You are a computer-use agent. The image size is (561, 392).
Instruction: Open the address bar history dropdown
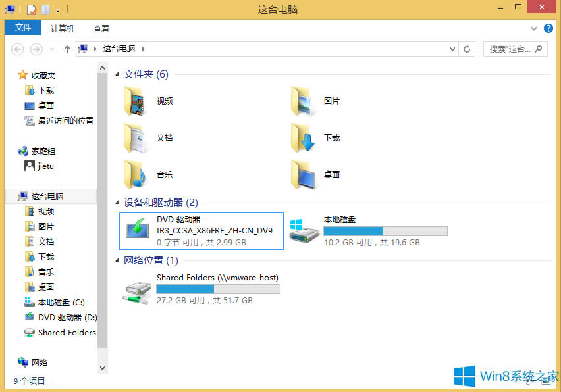pos(451,49)
